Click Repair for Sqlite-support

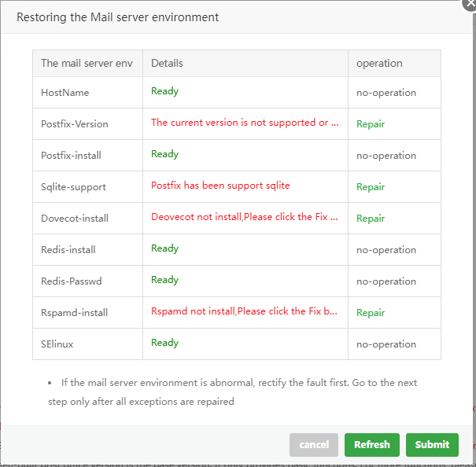371,187
